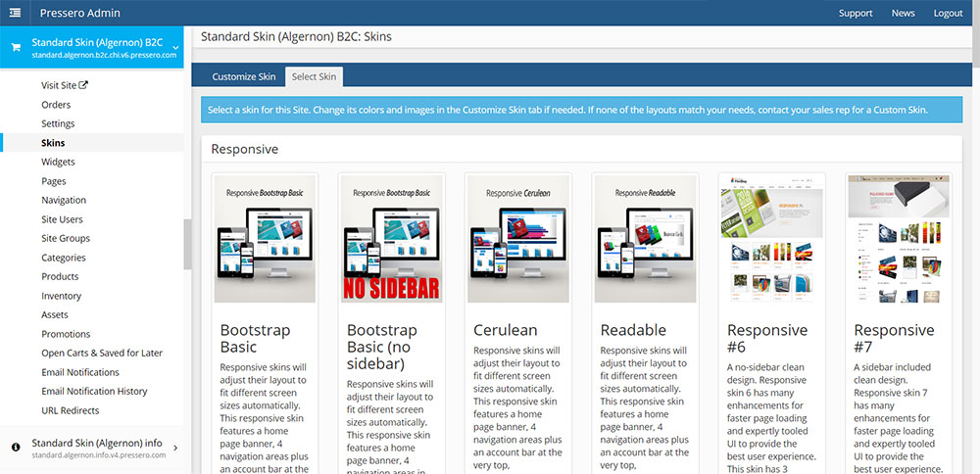The height and width of the screenshot is (474, 980).
Task: Open Email Notification History
Action: click(94, 391)
